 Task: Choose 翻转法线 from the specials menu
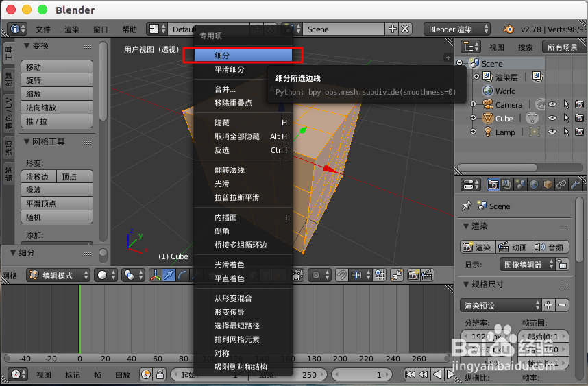[243, 170]
